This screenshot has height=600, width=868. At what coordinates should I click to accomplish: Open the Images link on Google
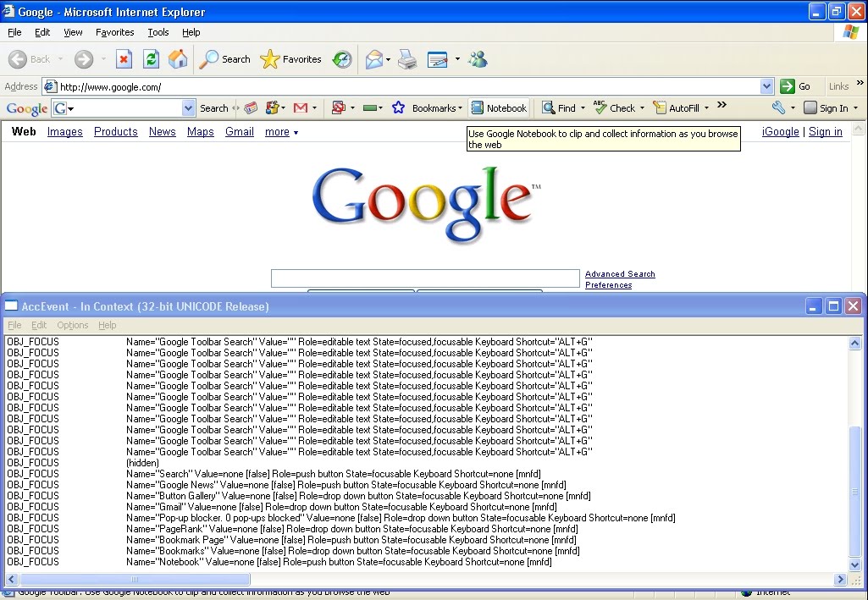[64, 132]
